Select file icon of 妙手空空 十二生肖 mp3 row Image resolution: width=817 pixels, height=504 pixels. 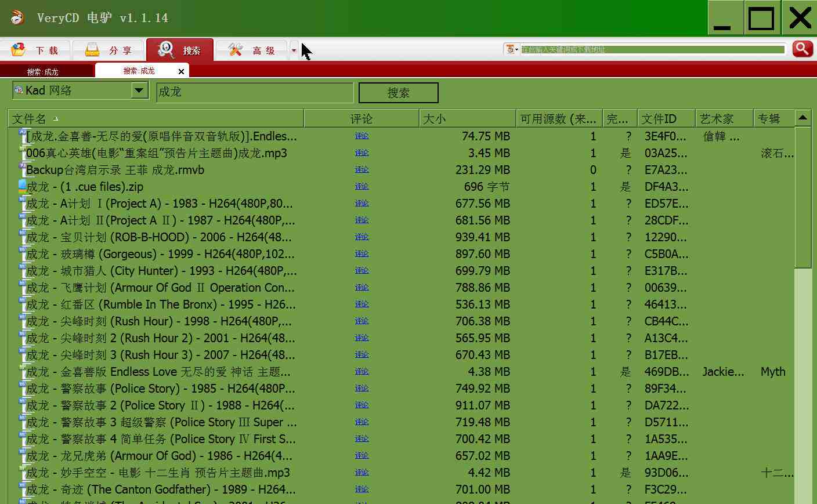point(23,472)
